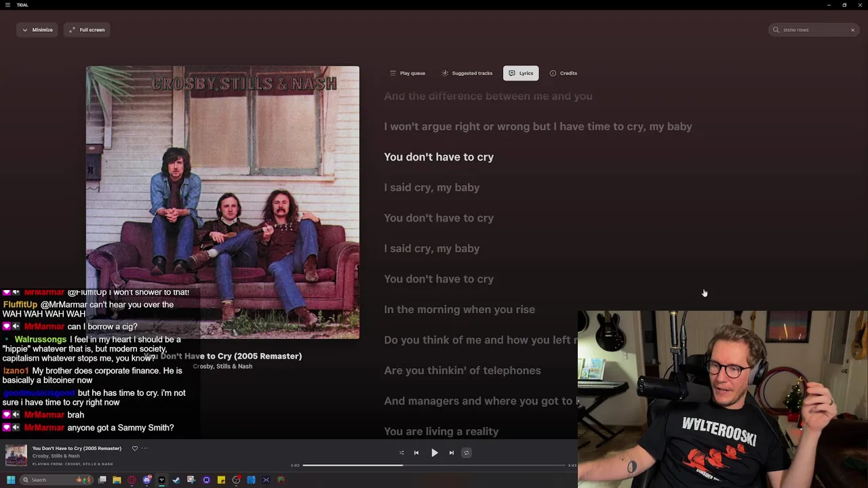Click song title in the player bar
Viewport: 868px width, 488px height.
pos(77,448)
